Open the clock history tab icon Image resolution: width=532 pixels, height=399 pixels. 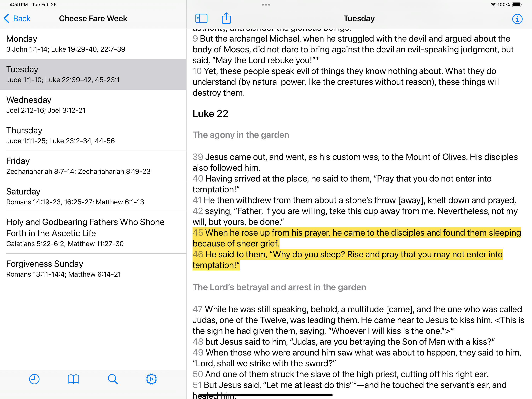[x=34, y=379]
